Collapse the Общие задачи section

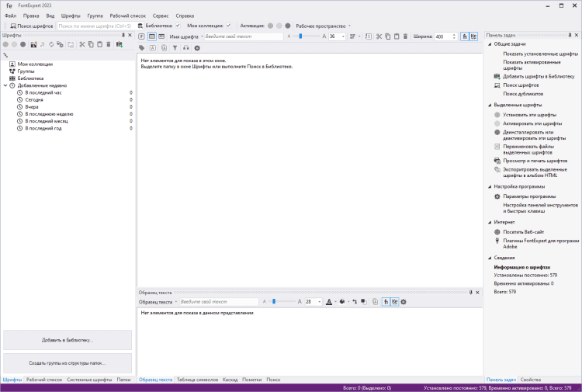[x=490, y=44]
